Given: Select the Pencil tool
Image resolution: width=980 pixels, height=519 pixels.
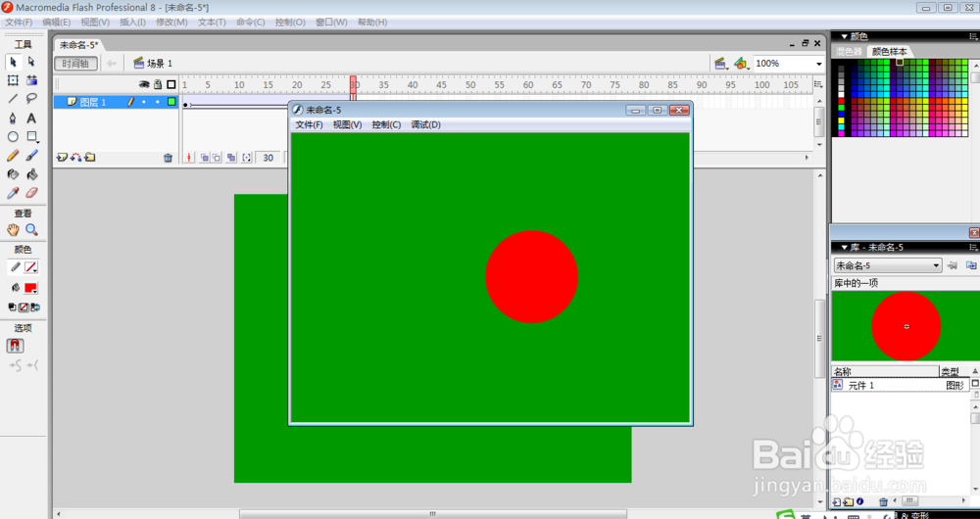Looking at the screenshot, I should (13, 156).
